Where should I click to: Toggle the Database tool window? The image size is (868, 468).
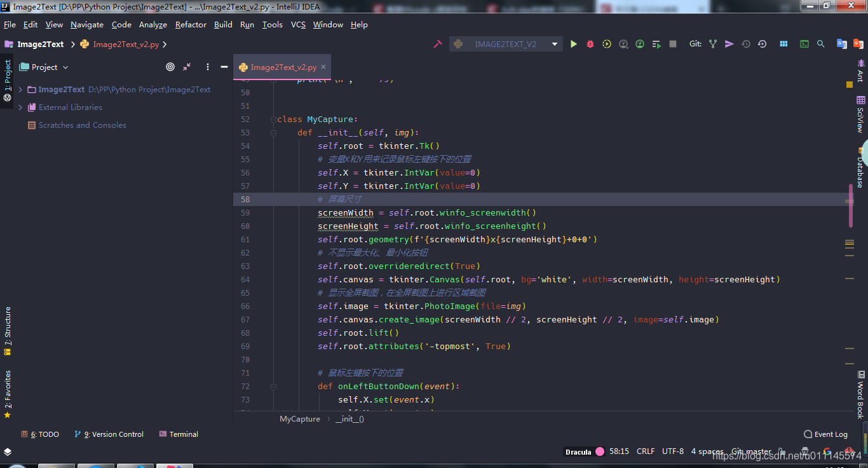tap(861, 167)
